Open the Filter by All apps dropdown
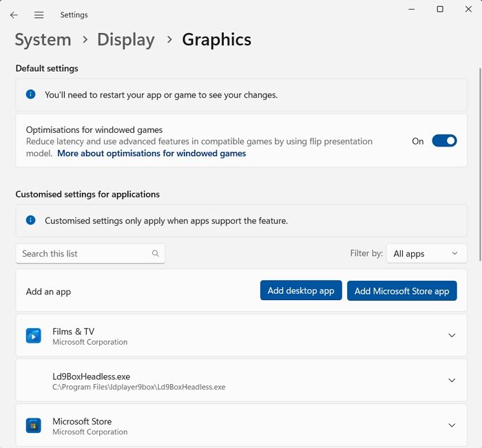This screenshot has width=482, height=448. 426,254
